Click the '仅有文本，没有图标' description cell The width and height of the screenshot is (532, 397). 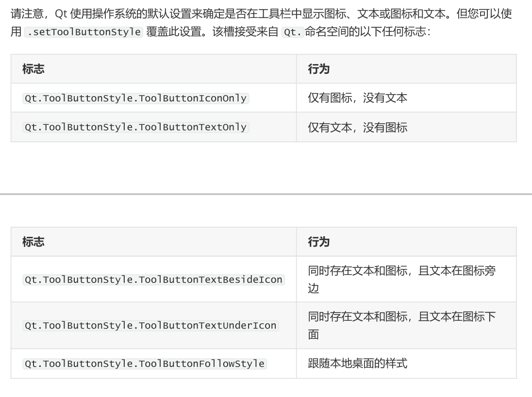[x=357, y=127]
